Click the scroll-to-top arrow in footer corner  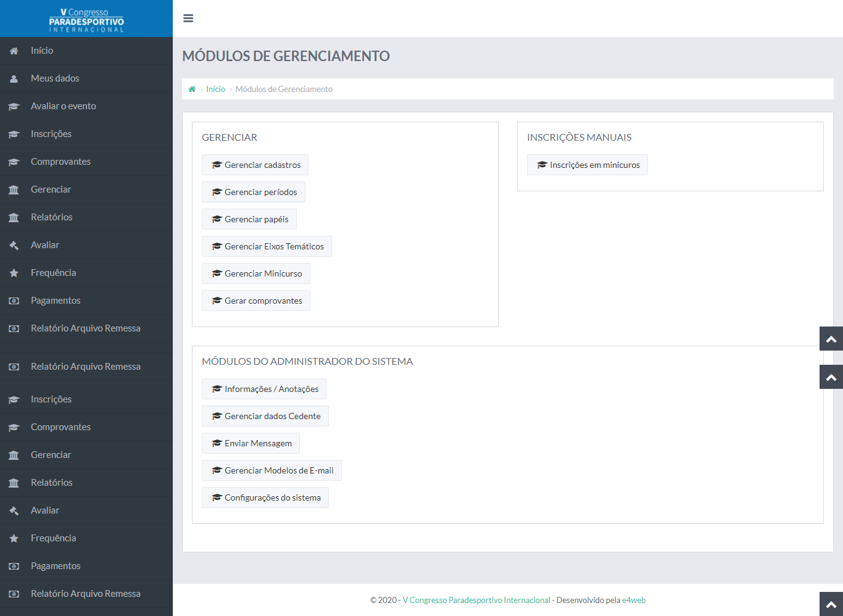point(831,604)
